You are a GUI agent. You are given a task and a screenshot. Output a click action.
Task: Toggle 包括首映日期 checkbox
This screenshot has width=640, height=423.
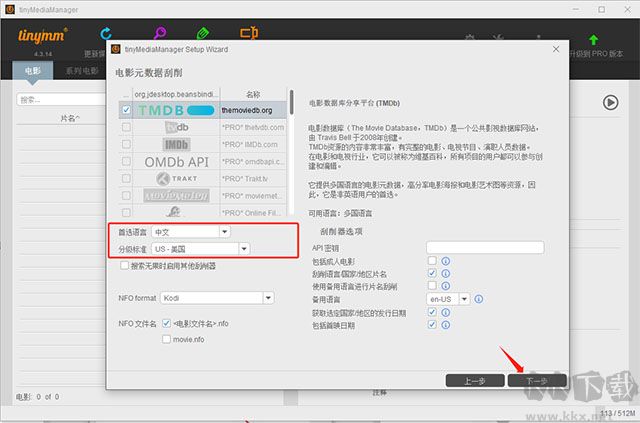pos(432,325)
